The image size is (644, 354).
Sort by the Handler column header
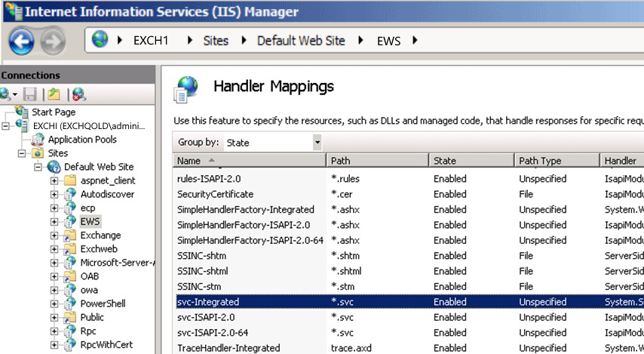pyautogui.click(x=622, y=160)
